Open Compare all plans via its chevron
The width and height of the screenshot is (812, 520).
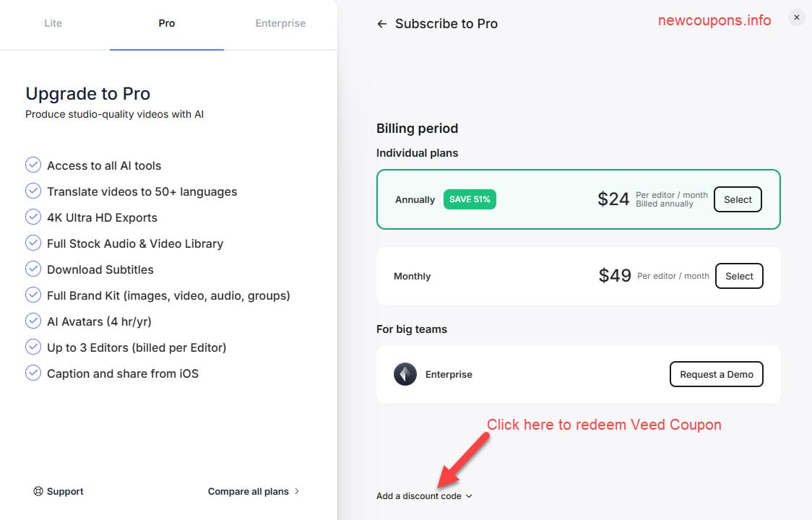click(x=296, y=491)
